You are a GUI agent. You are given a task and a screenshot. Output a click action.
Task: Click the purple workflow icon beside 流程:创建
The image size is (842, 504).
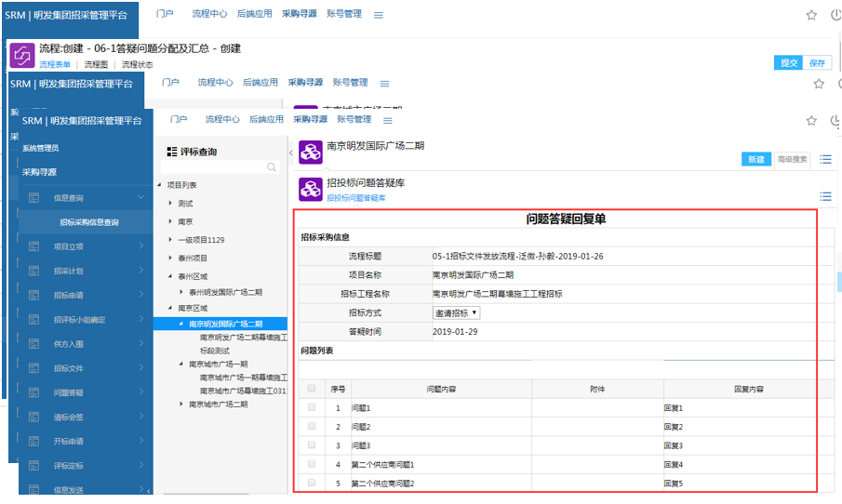click(x=21, y=55)
